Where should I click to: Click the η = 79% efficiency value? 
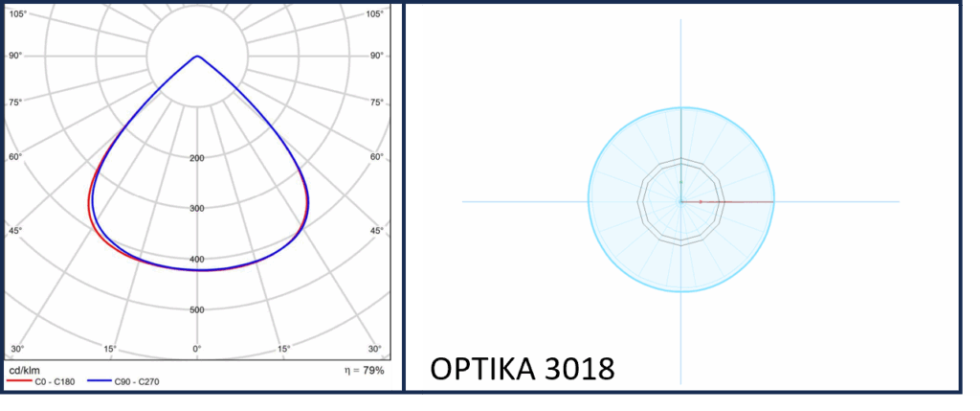pos(365,370)
